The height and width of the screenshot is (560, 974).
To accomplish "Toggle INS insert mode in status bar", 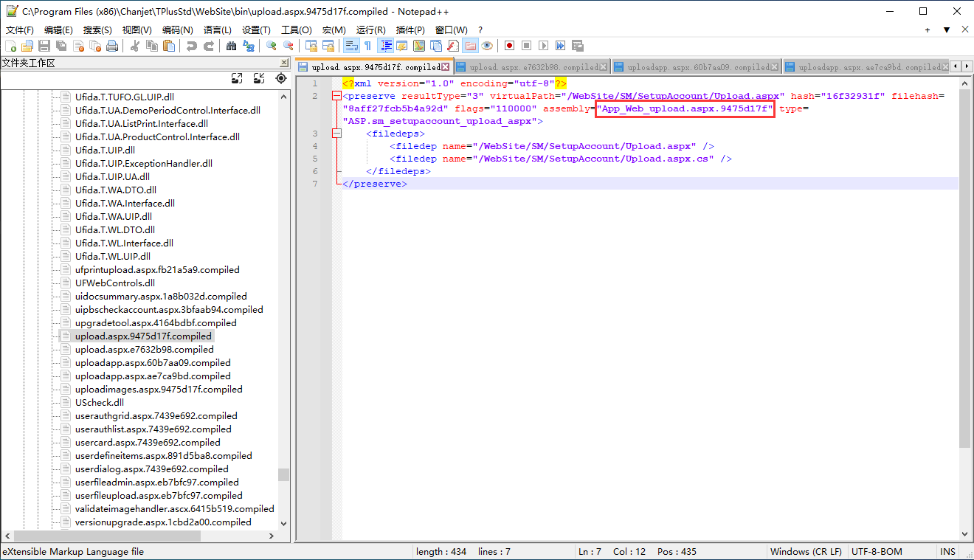I will pos(948,552).
